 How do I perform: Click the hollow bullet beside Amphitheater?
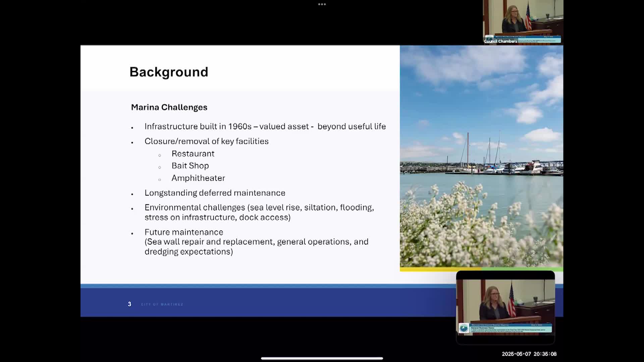pos(160,180)
